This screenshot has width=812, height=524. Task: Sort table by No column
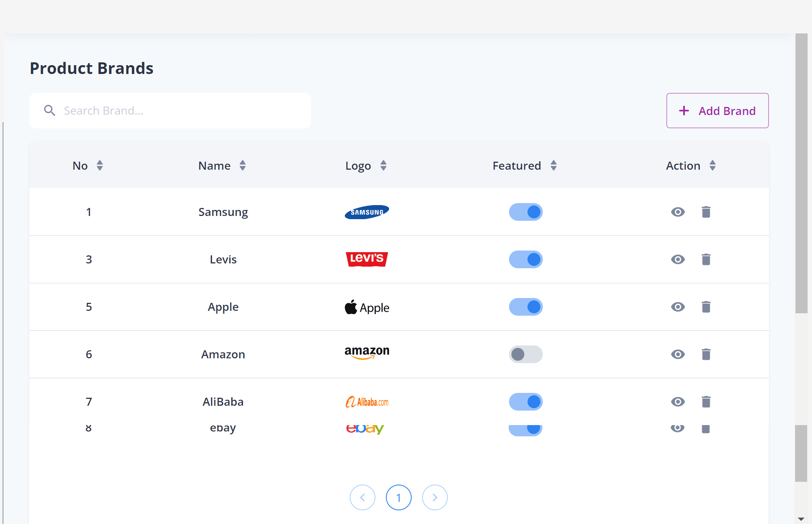100,166
